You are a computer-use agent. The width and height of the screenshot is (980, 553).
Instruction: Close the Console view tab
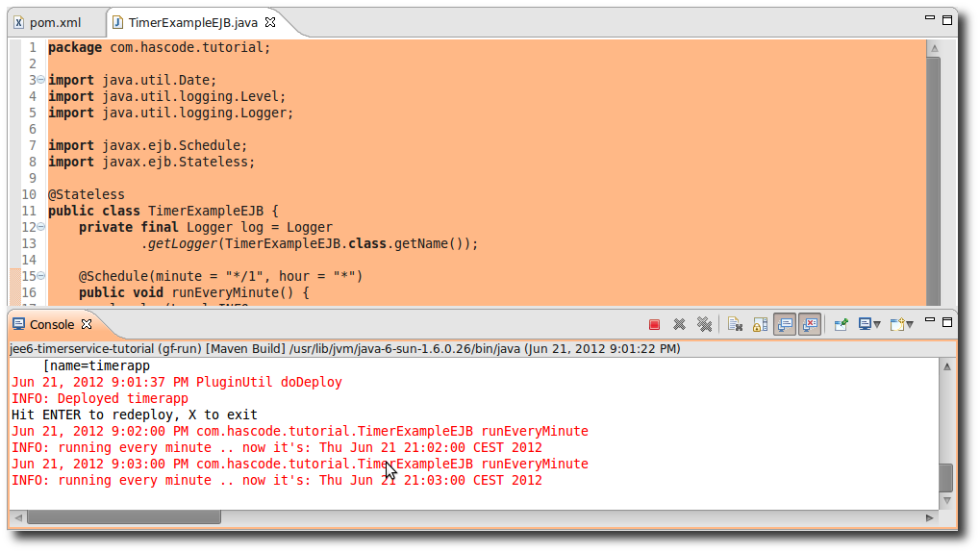coord(87,324)
